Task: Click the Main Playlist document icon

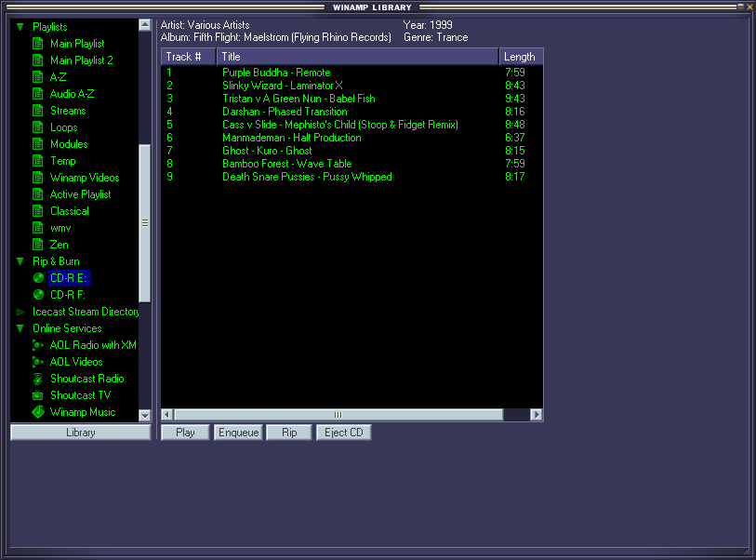Action: pyautogui.click(x=37, y=44)
